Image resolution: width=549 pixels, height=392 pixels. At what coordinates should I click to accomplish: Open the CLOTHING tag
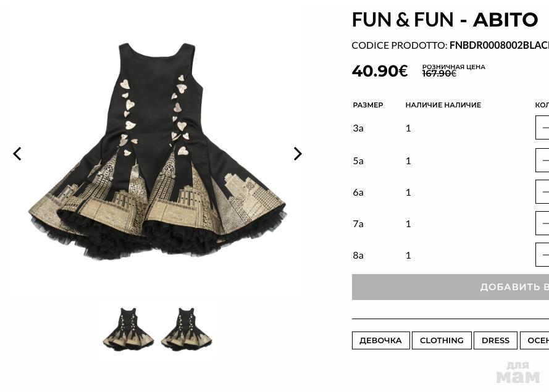click(442, 341)
